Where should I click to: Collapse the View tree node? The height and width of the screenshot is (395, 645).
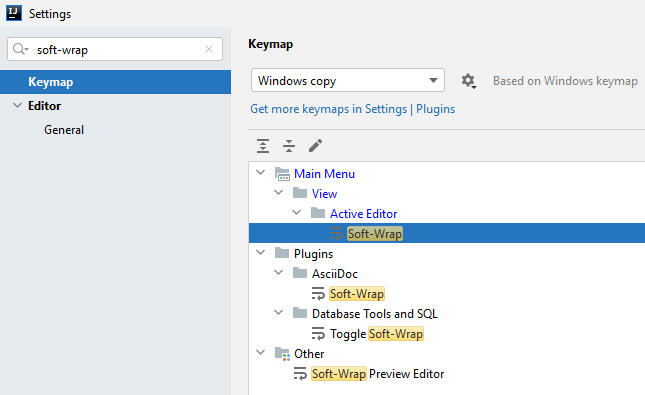(279, 192)
